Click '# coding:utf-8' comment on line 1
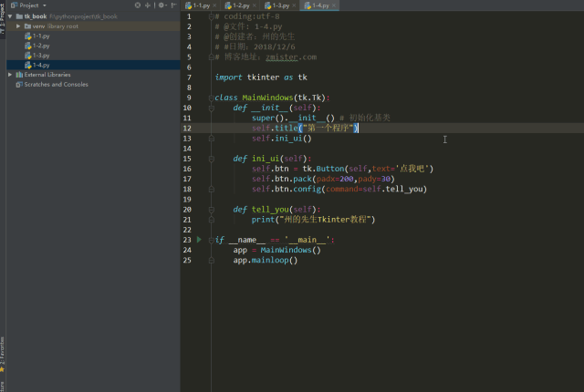 247,16
